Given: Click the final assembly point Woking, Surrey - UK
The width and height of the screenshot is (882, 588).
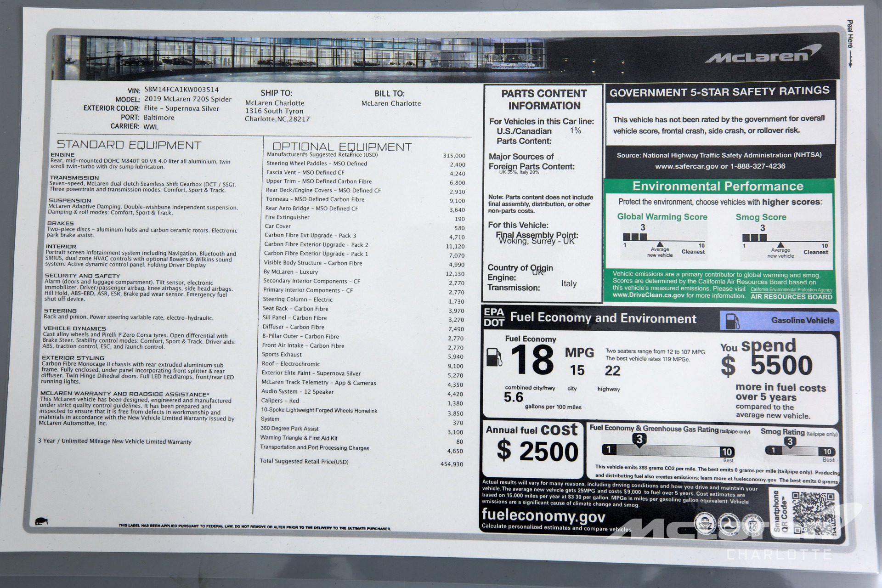Looking at the screenshot, I should (537, 241).
